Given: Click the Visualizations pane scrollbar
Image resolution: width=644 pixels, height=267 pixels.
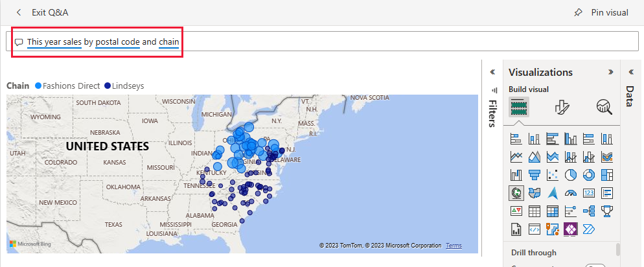Looking at the screenshot, I should pos(617,250).
